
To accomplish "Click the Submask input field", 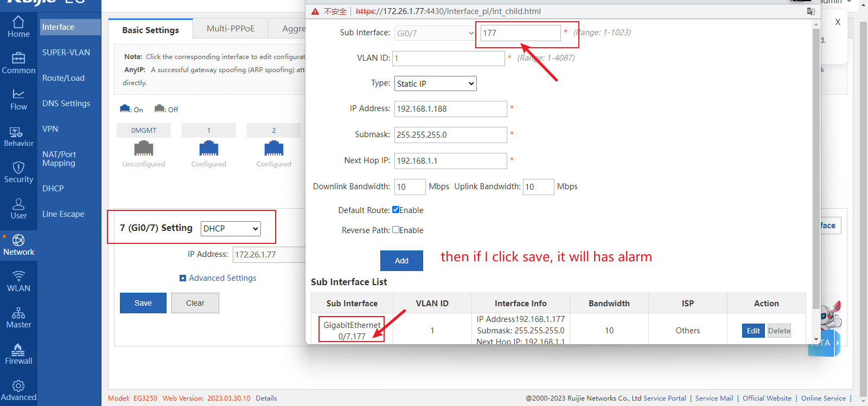I will point(451,135).
